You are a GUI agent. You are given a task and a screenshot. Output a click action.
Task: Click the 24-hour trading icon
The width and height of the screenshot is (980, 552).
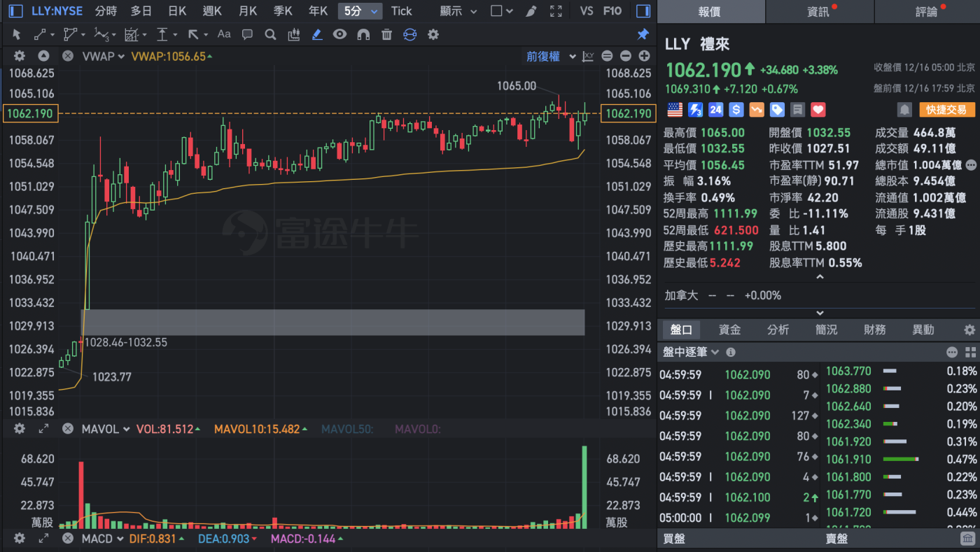point(715,109)
